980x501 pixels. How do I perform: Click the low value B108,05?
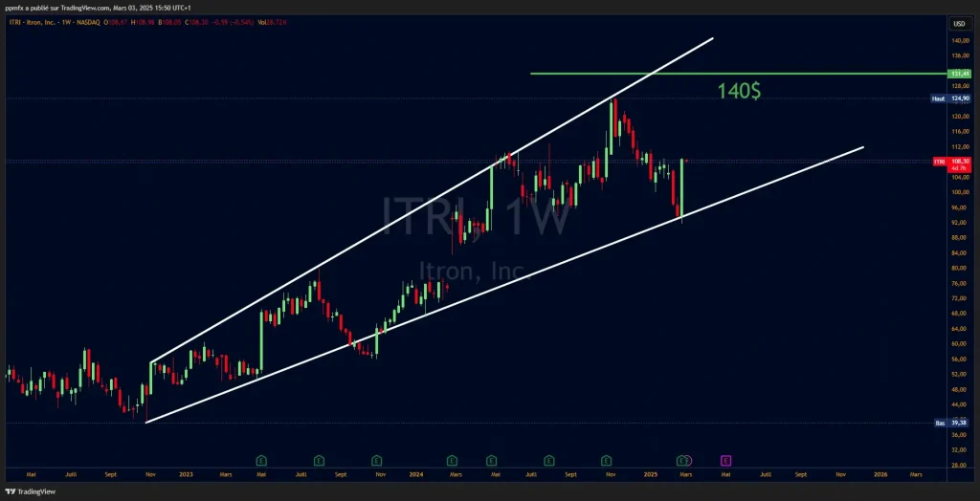pos(169,23)
